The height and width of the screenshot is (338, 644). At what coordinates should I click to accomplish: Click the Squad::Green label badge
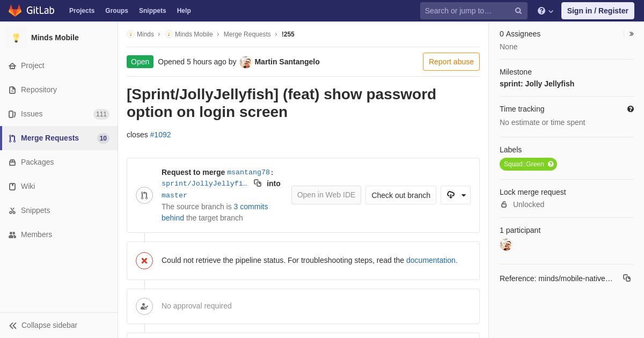[528, 164]
